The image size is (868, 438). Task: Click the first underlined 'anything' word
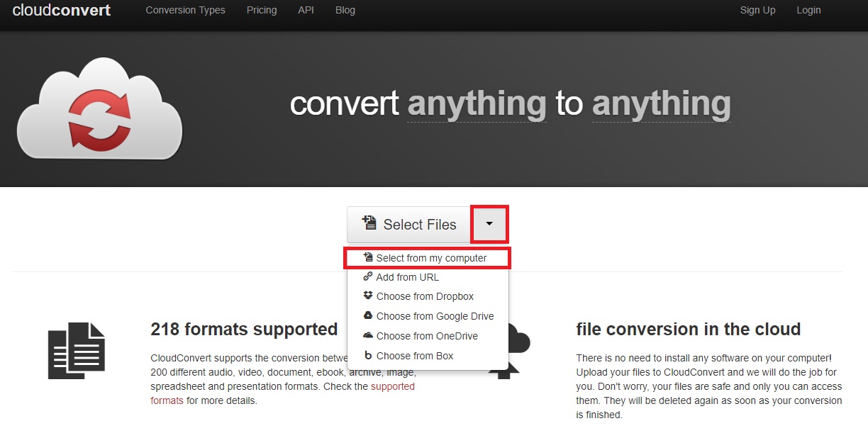477,104
